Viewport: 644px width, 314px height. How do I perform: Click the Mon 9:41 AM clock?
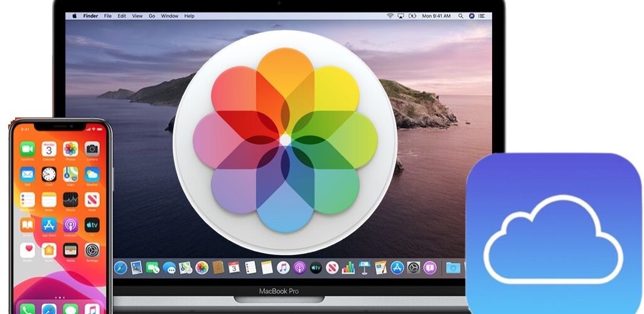pyautogui.click(x=436, y=16)
